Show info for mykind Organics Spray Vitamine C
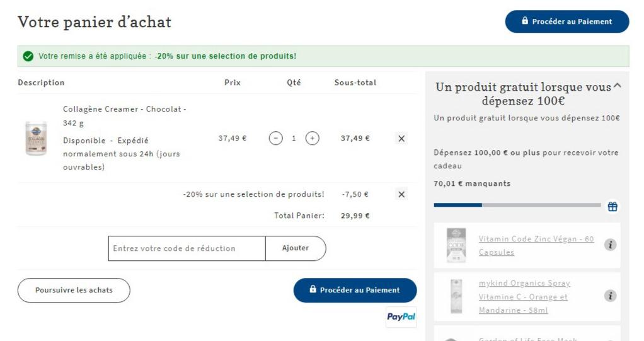 click(x=611, y=296)
